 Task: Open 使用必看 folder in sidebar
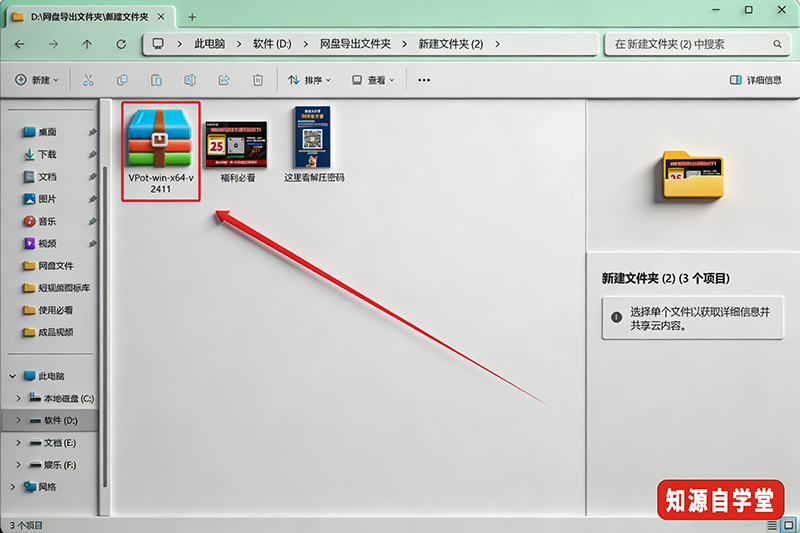[48, 310]
